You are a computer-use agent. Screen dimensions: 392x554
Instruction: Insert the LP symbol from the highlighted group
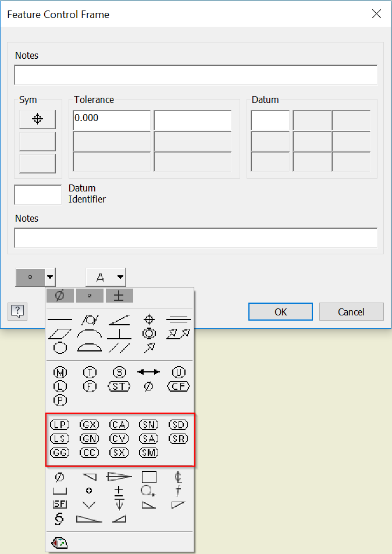[x=59, y=424]
